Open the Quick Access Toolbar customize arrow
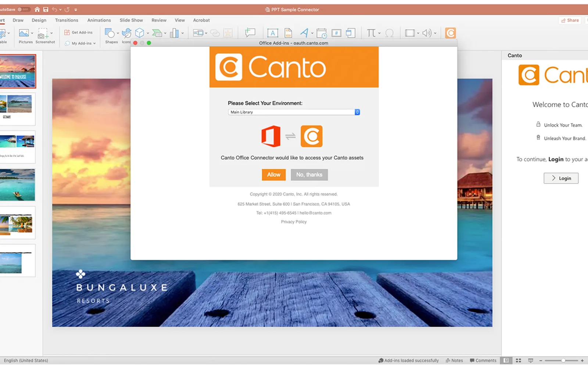Viewport: 588px width, 368px height. coord(76,10)
